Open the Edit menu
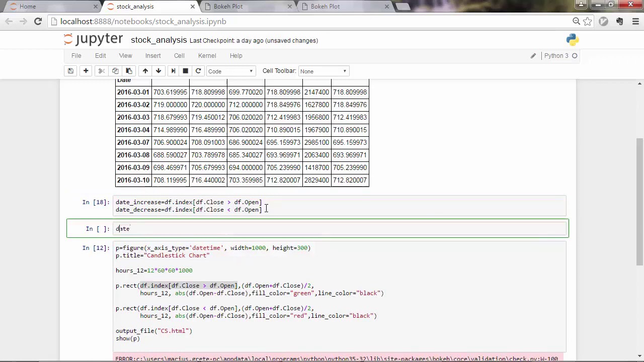Image resolution: width=644 pixels, height=362 pixels. [x=101, y=56]
